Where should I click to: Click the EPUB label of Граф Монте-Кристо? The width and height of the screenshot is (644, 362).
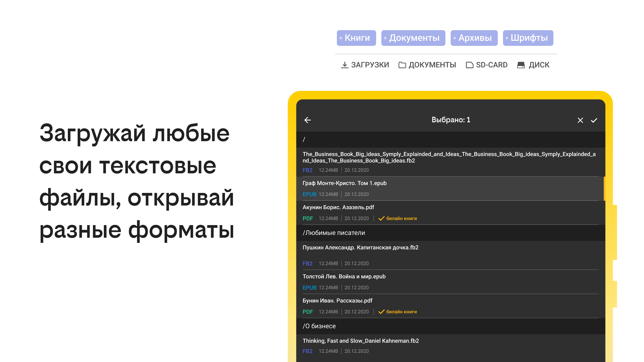click(x=309, y=194)
